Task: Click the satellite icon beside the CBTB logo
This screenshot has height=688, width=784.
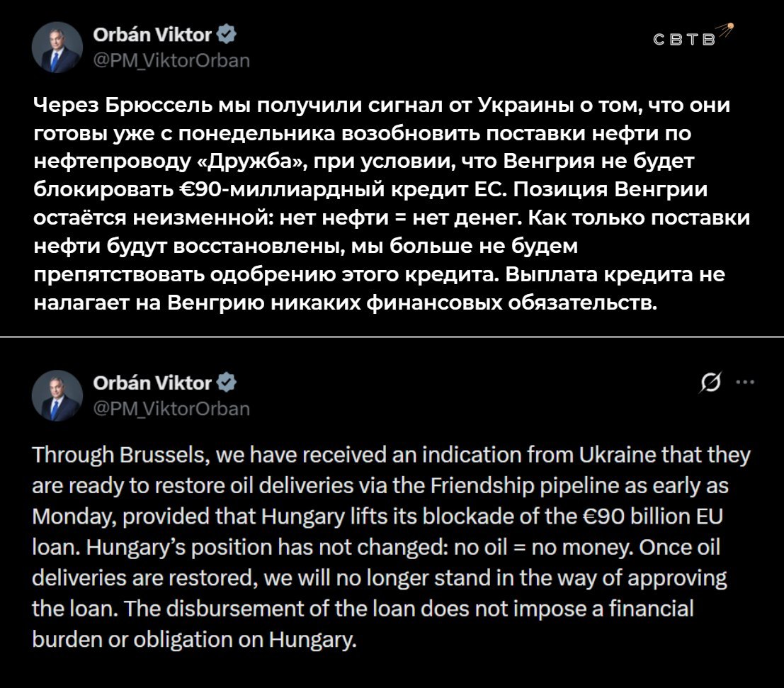Action: 725,30
